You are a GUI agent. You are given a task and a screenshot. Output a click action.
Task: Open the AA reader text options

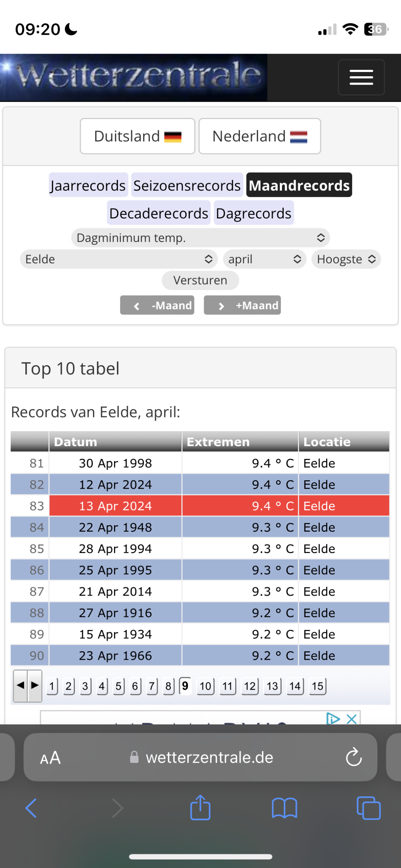[50, 758]
